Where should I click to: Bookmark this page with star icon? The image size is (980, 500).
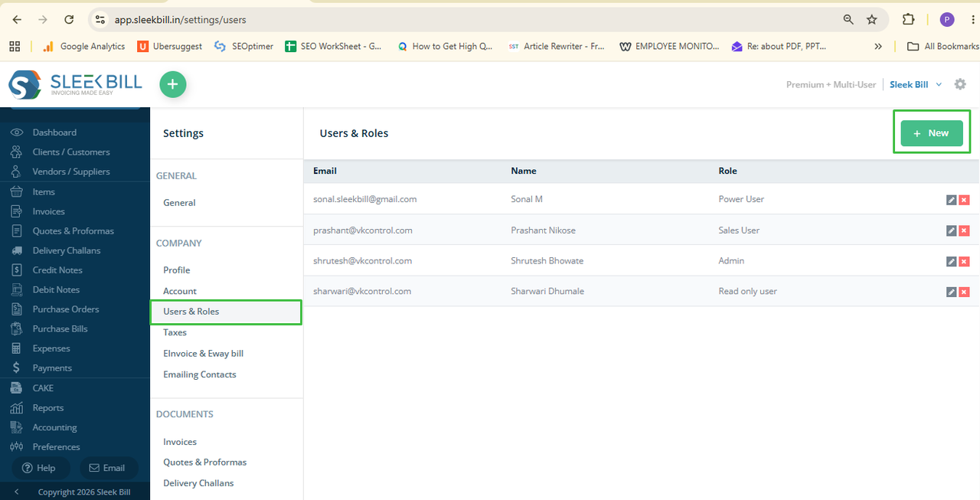tap(871, 19)
